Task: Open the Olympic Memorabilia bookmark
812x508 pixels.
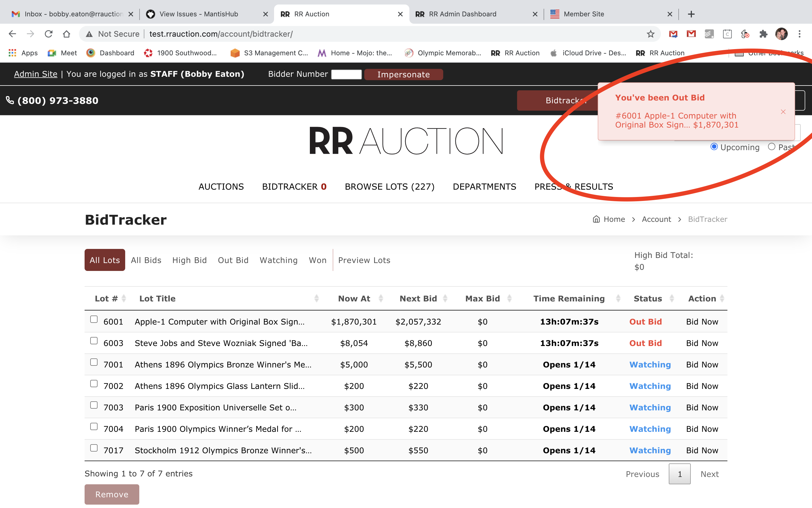Action: pos(443,53)
